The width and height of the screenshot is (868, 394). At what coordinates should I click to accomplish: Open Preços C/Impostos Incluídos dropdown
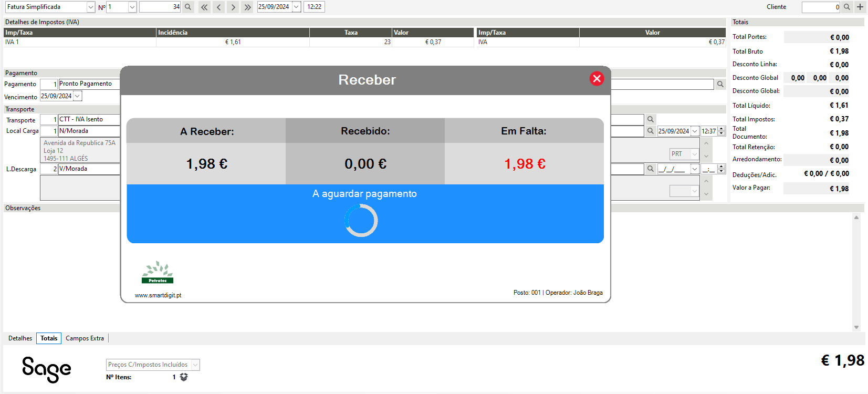point(195,365)
